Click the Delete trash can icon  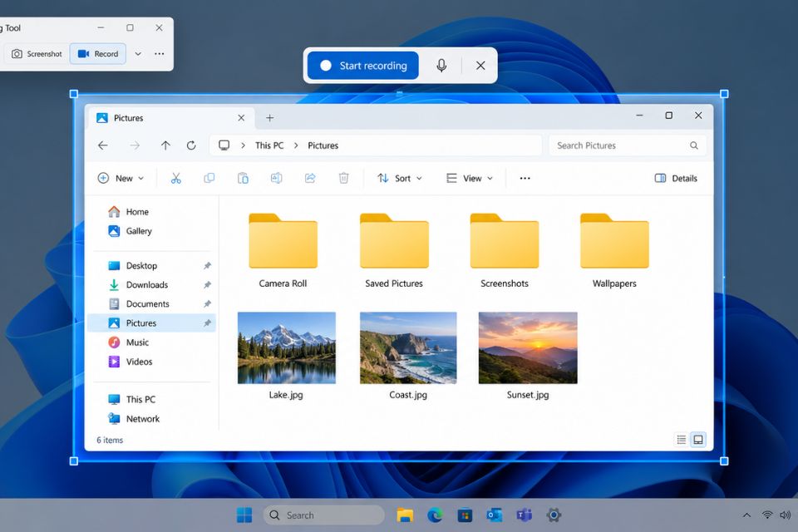click(343, 178)
